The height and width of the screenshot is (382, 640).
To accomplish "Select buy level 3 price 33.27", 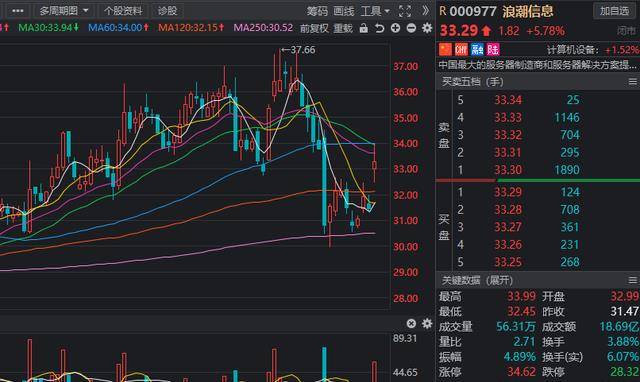I will [x=508, y=227].
